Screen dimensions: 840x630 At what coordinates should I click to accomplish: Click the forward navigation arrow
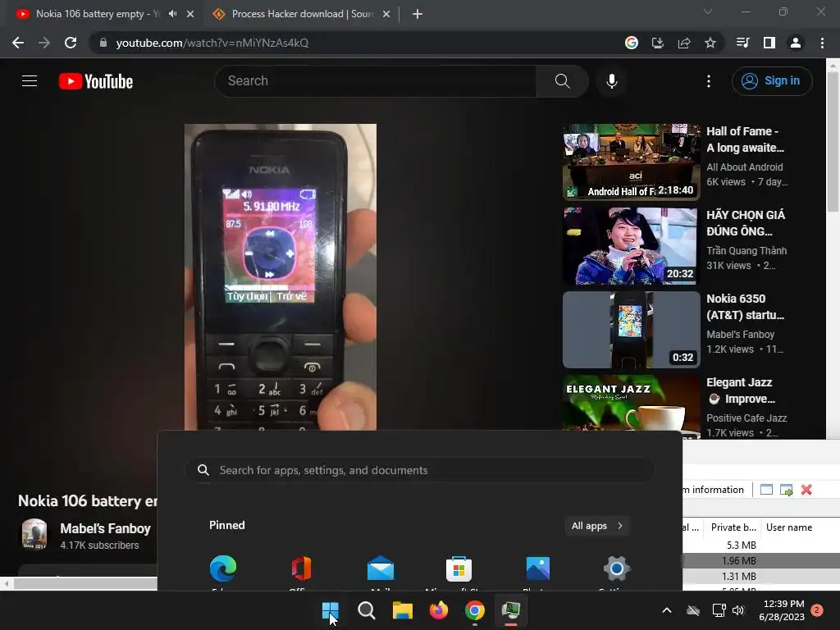(x=44, y=43)
